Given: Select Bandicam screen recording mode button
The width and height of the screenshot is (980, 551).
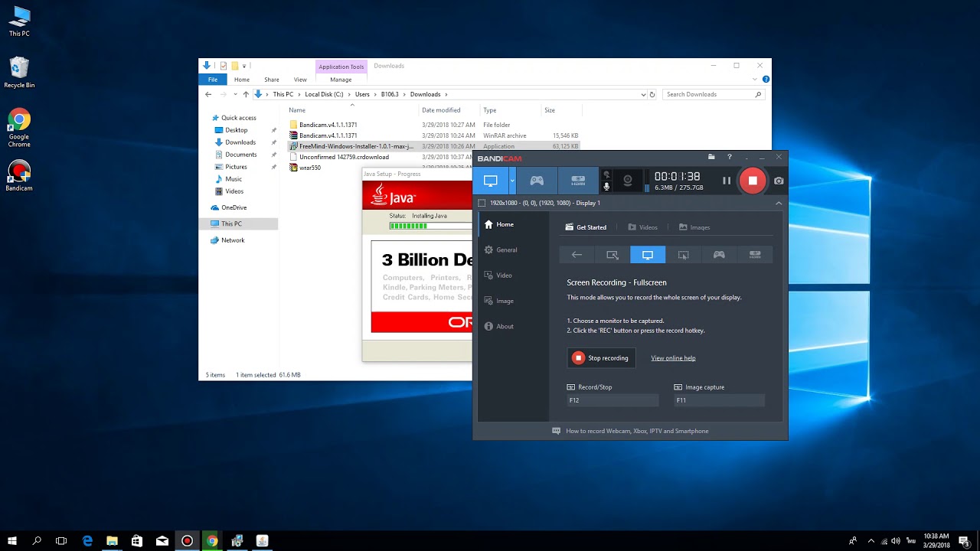Looking at the screenshot, I should 491,181.
